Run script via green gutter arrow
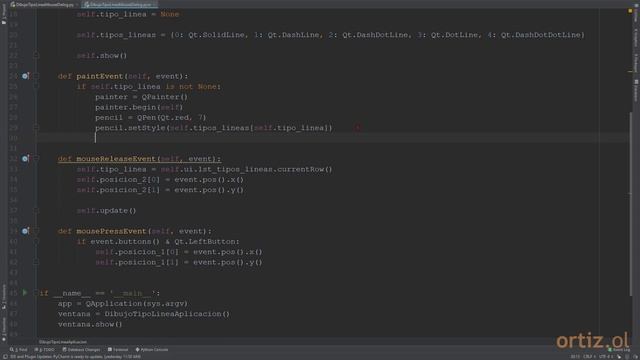Image resolution: width=640 pixels, height=360 pixels. 25,293
